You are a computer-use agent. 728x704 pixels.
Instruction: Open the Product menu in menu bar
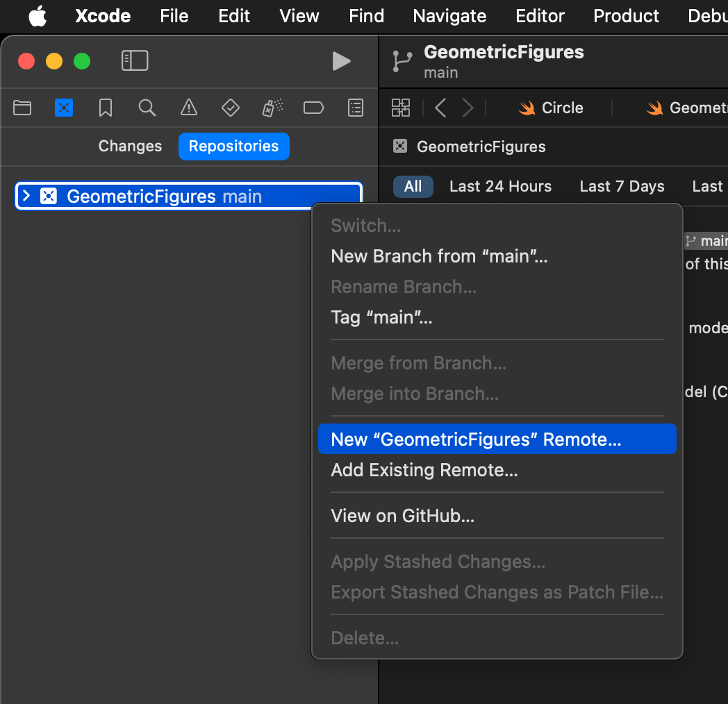point(626,16)
